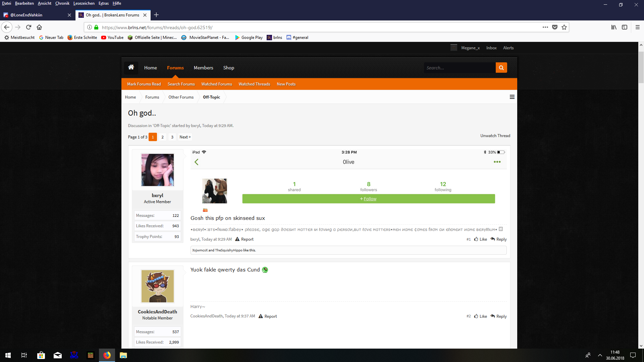Click the browser home icon
The image size is (644, 362).
coord(39,27)
